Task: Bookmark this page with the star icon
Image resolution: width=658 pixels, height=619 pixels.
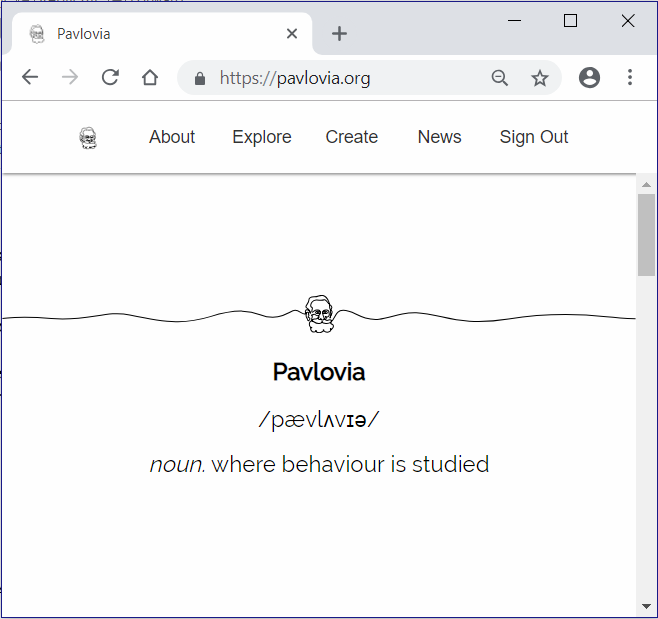Action: pyautogui.click(x=540, y=78)
